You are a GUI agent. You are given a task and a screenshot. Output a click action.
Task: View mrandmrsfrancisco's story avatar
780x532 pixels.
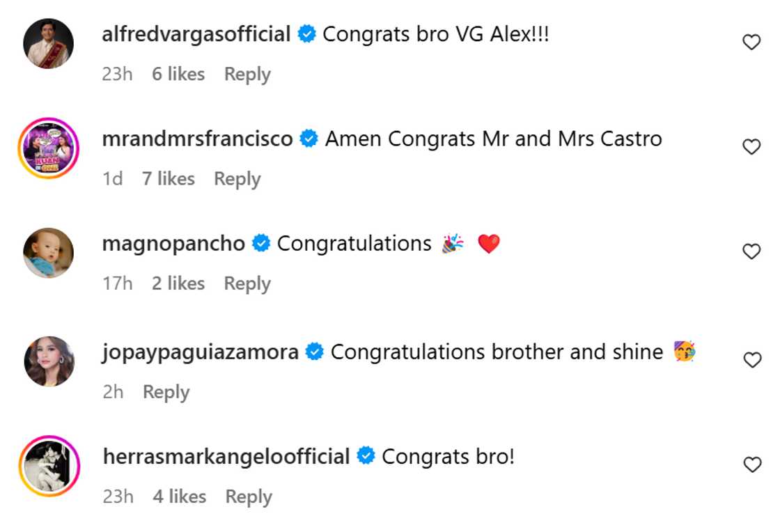pyautogui.click(x=49, y=148)
